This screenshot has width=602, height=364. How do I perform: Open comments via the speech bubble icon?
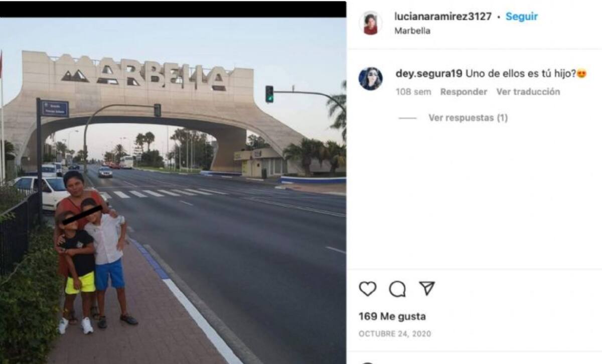tap(397, 289)
